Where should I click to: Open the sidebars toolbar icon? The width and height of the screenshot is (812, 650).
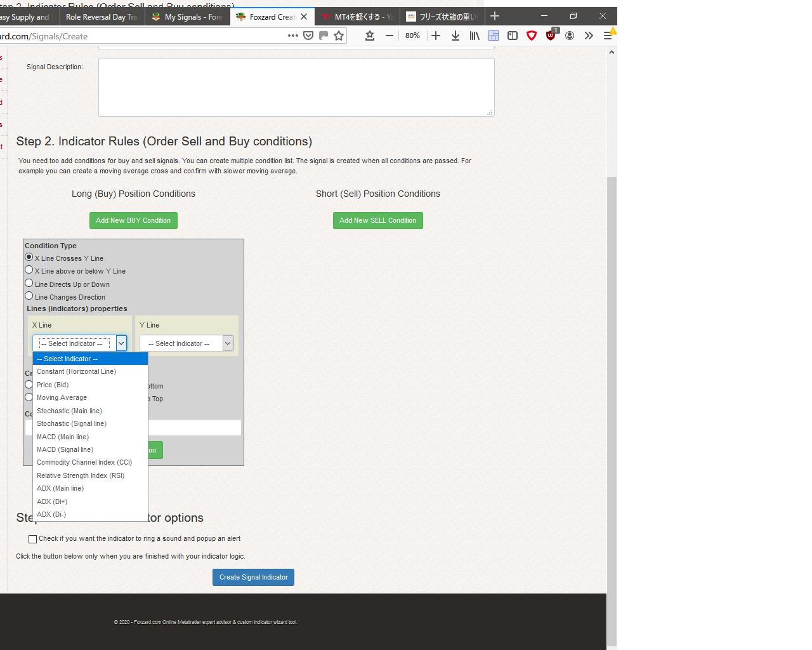(513, 36)
